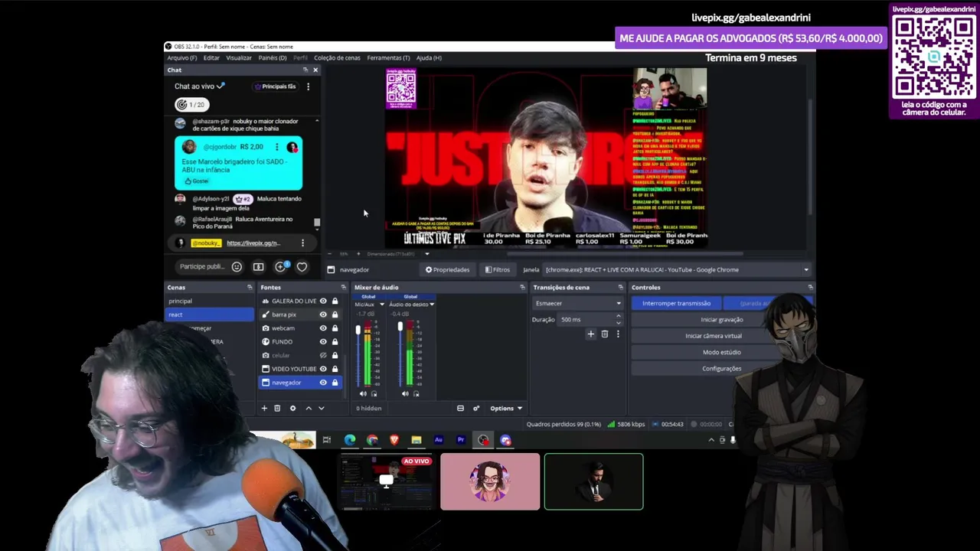This screenshot has width=980, height=551.
Task: Open Brave browser from the taskbar
Action: pos(394,439)
